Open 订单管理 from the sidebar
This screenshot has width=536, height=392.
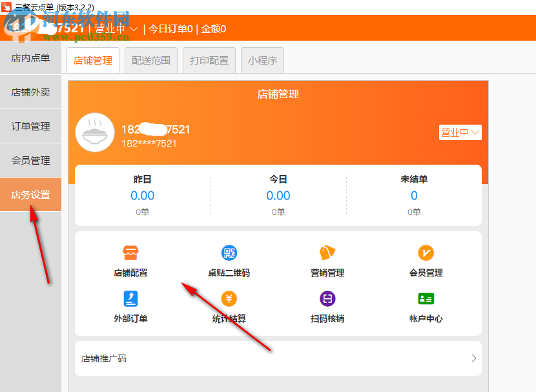click(x=30, y=125)
